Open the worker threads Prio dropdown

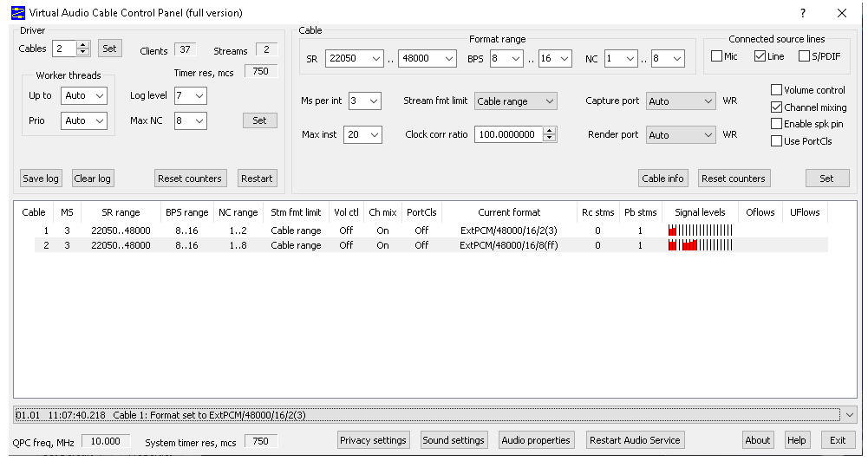tap(84, 120)
